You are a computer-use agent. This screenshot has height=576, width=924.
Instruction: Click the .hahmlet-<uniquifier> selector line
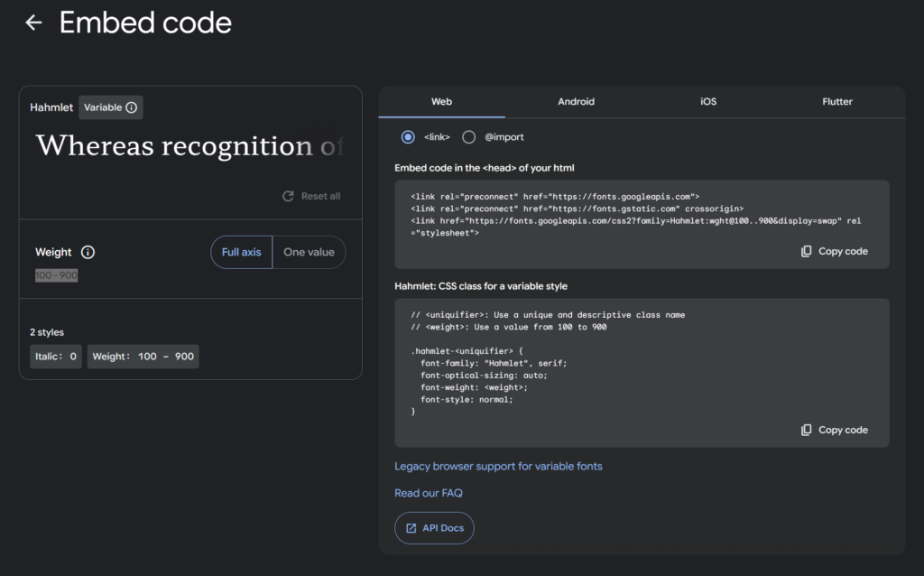click(x=467, y=351)
